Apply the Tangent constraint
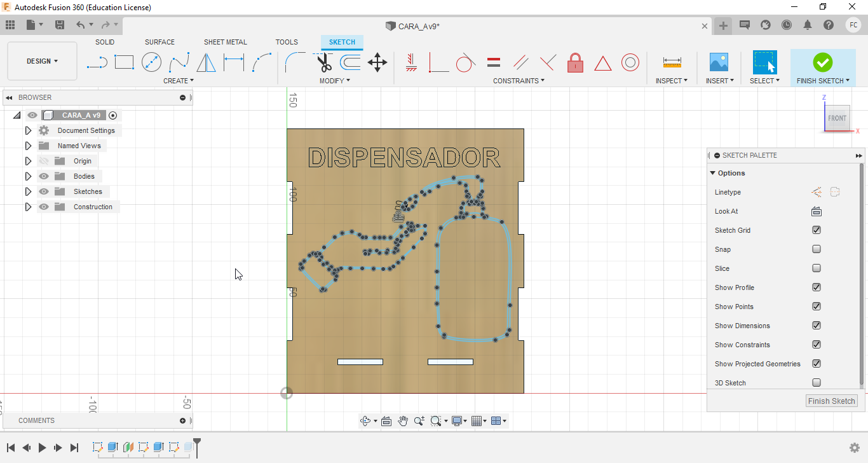868x463 pixels. [x=466, y=62]
